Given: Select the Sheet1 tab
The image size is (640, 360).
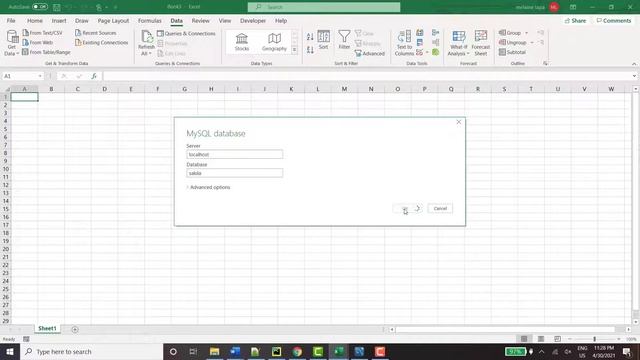Looking at the screenshot, I should click(47, 329).
